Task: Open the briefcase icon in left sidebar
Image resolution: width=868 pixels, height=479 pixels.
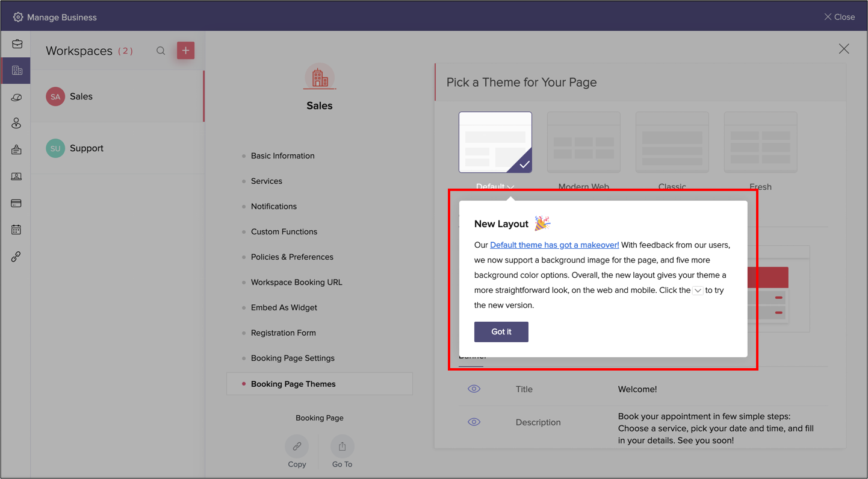Action: (17, 44)
